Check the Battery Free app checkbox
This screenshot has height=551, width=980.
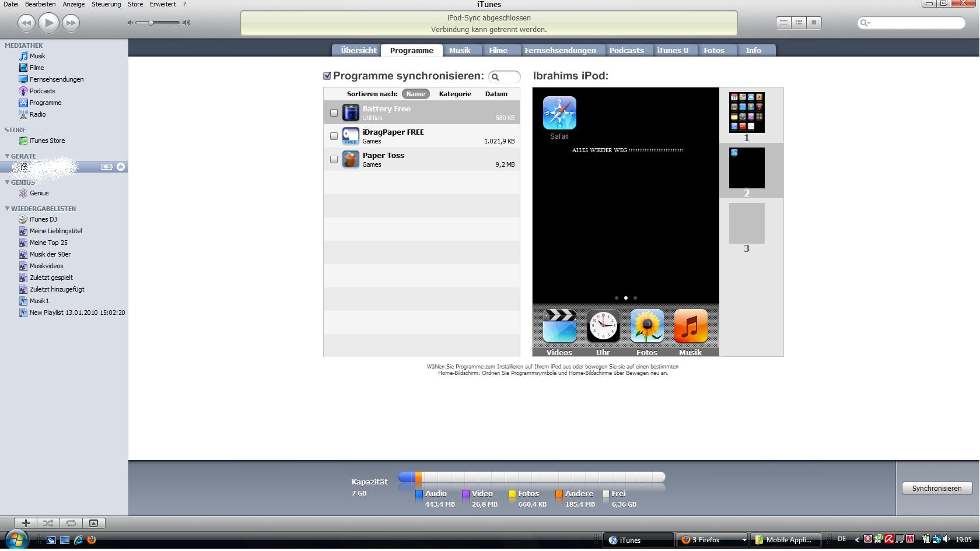[x=334, y=113]
